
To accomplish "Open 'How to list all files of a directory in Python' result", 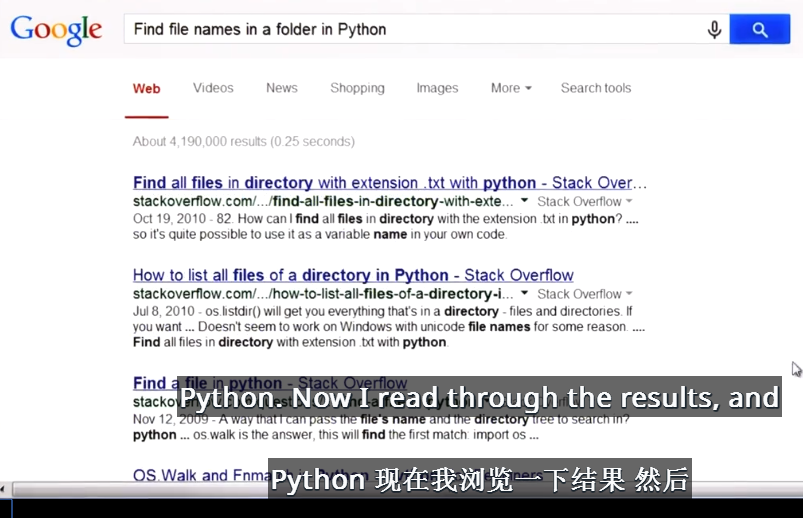I will point(353,275).
